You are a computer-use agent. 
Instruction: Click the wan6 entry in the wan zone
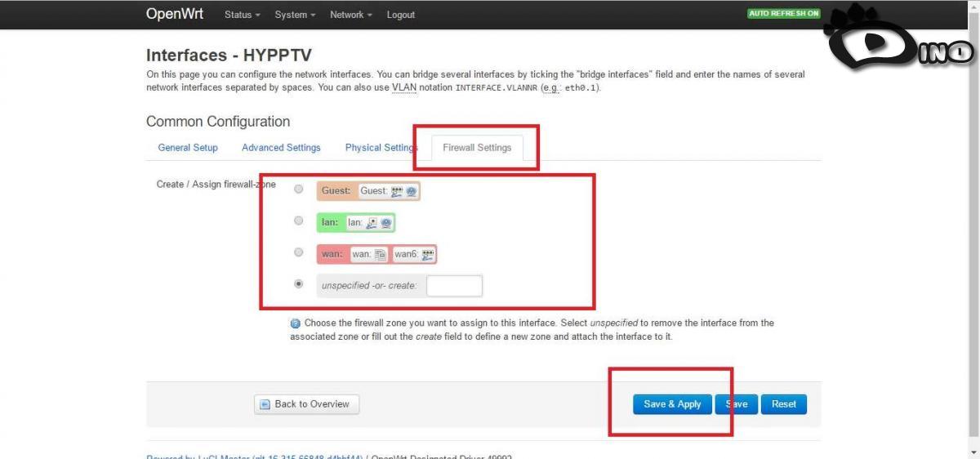[415, 254]
